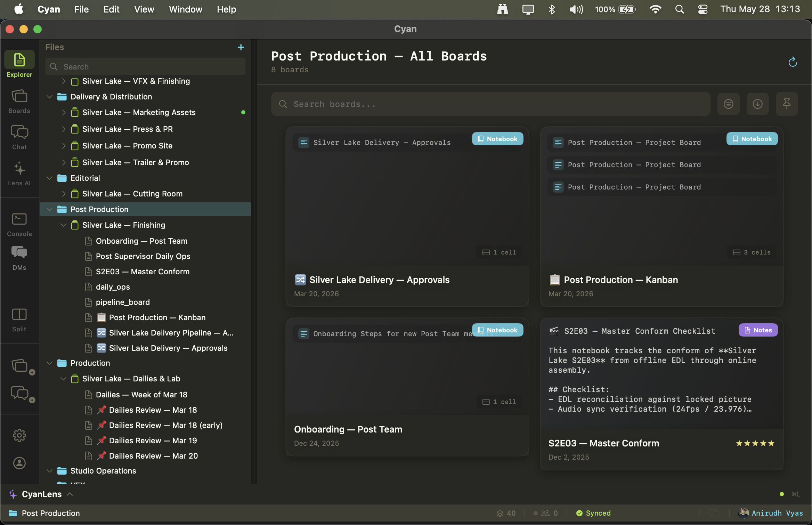Click the Notes badge on S2E03 card
This screenshot has width=812, height=525.
758,330
